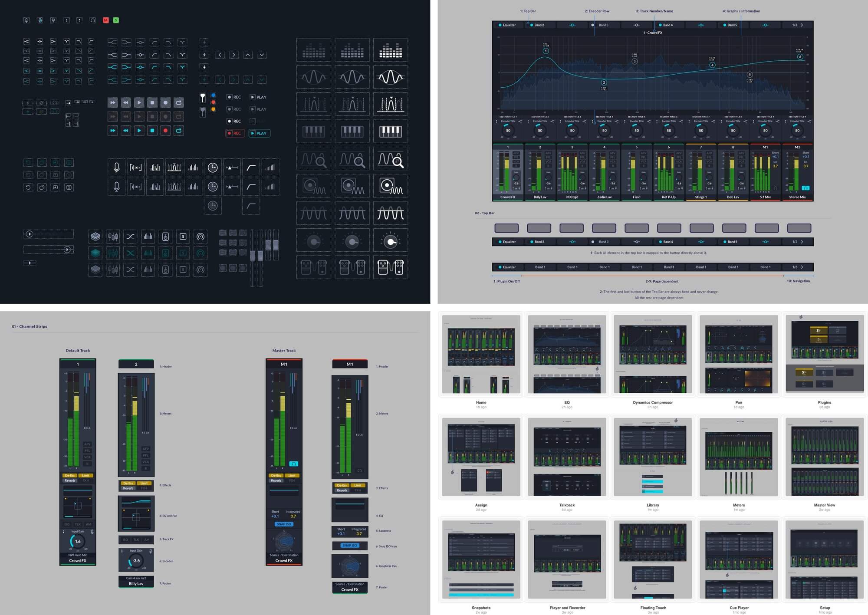Click the bright white guitar pedals icon
Image resolution: width=868 pixels, height=615 pixels.
(x=391, y=267)
